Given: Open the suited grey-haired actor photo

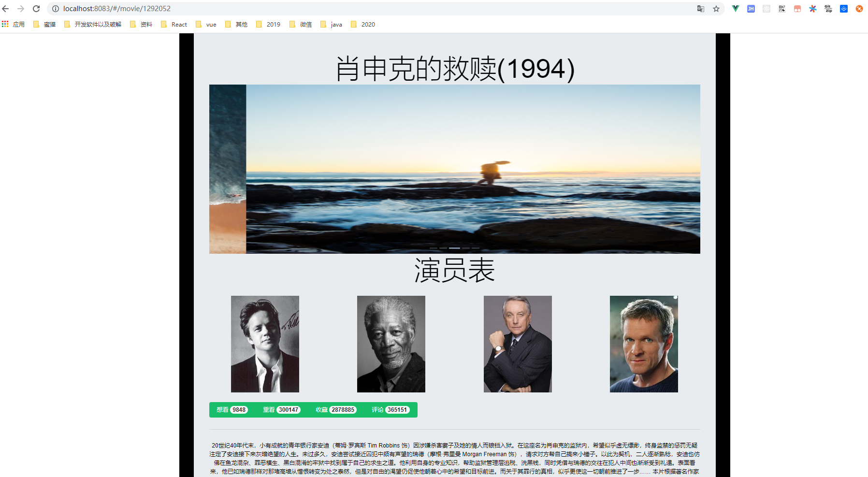Looking at the screenshot, I should coord(518,344).
